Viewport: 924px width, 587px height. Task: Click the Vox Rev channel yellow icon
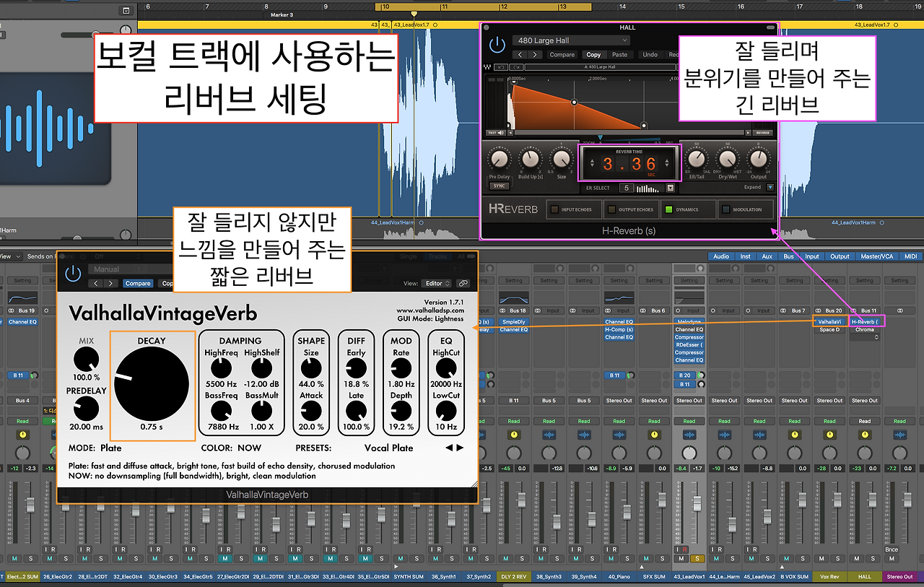829,435
